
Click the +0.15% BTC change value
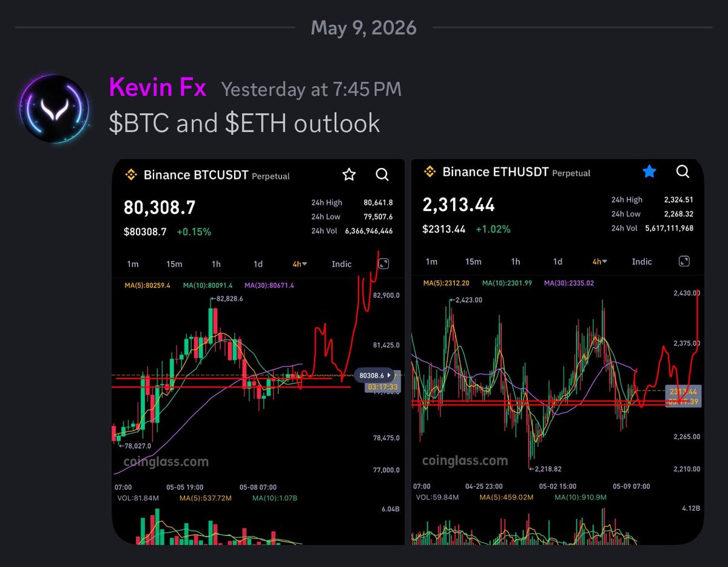click(194, 232)
